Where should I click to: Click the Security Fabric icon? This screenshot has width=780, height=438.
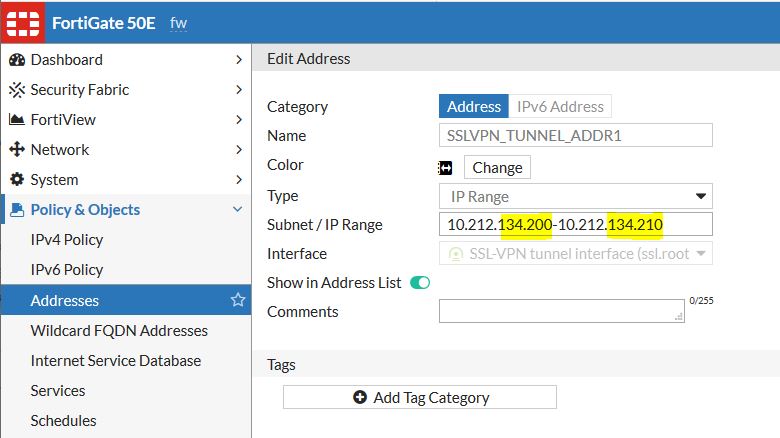click(17, 90)
